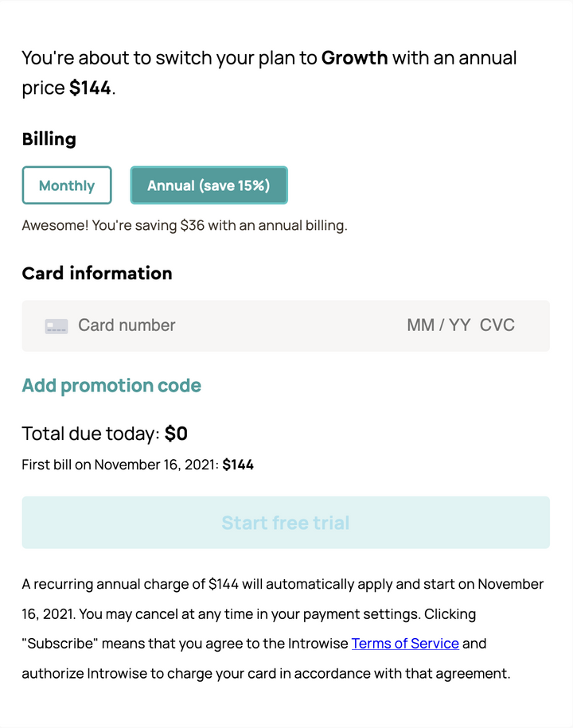Open Add promotion code

click(x=111, y=385)
